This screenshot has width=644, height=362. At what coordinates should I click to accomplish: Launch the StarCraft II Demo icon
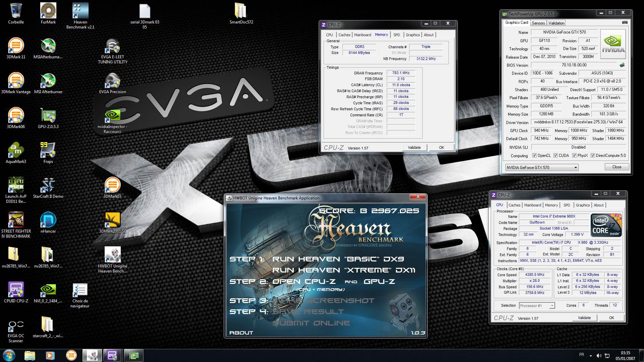48,188
